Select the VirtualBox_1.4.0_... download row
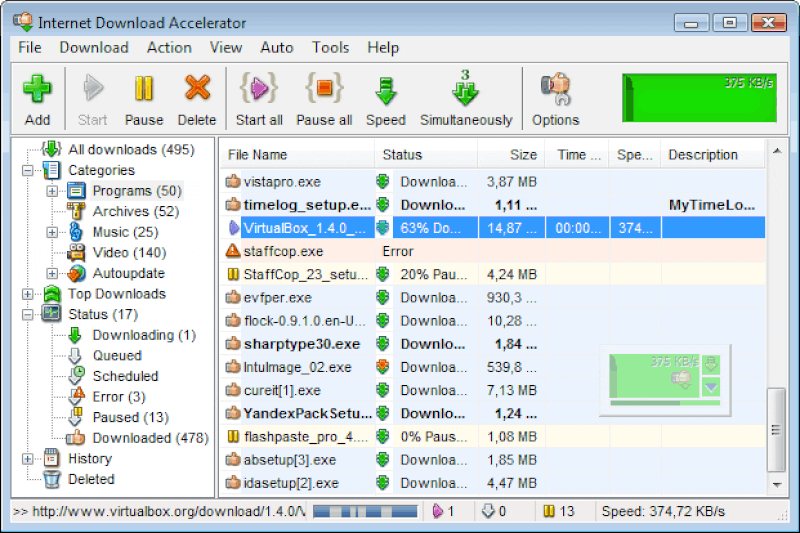The width and height of the screenshot is (800, 533). coord(493,228)
